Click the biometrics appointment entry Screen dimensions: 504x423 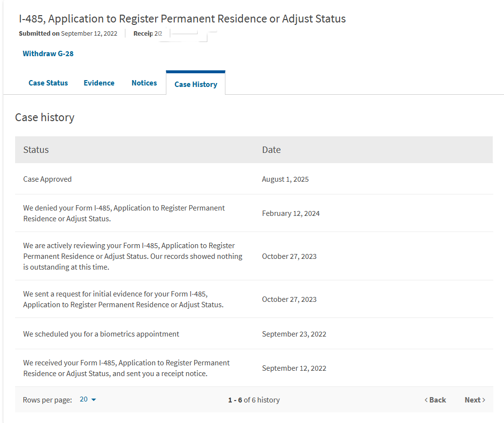click(x=101, y=334)
